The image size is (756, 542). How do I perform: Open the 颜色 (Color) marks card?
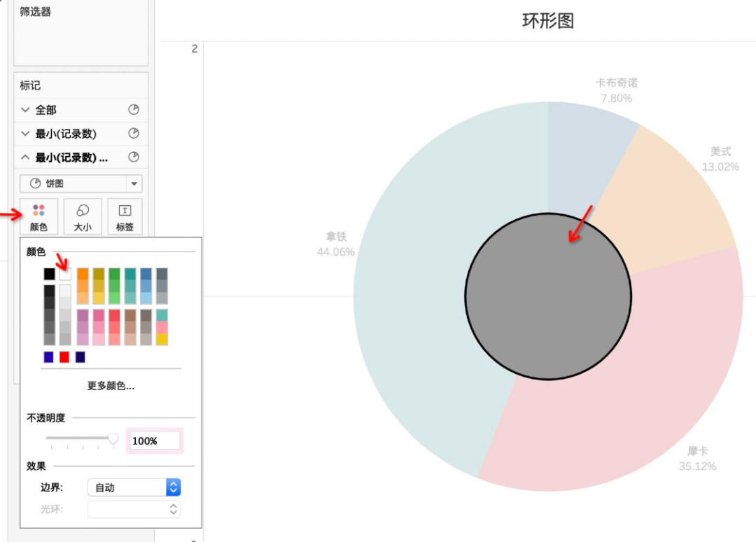coord(38,216)
